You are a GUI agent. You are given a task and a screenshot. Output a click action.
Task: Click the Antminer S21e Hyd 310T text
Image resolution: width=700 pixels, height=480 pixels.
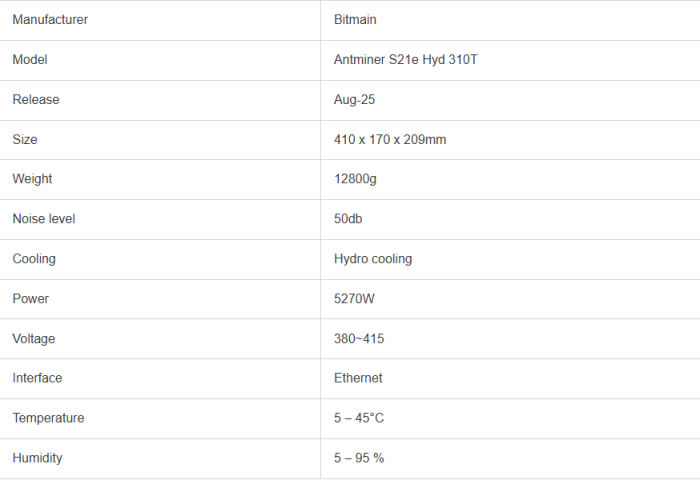[411, 60]
